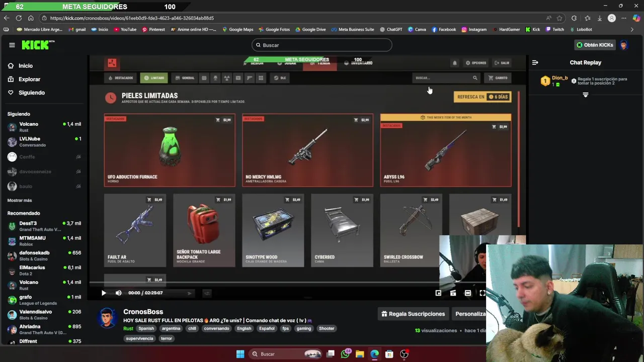Image resolution: width=644 pixels, height=362 pixels.
Task: Click the Shooter tag
Action: pyautogui.click(x=327, y=329)
